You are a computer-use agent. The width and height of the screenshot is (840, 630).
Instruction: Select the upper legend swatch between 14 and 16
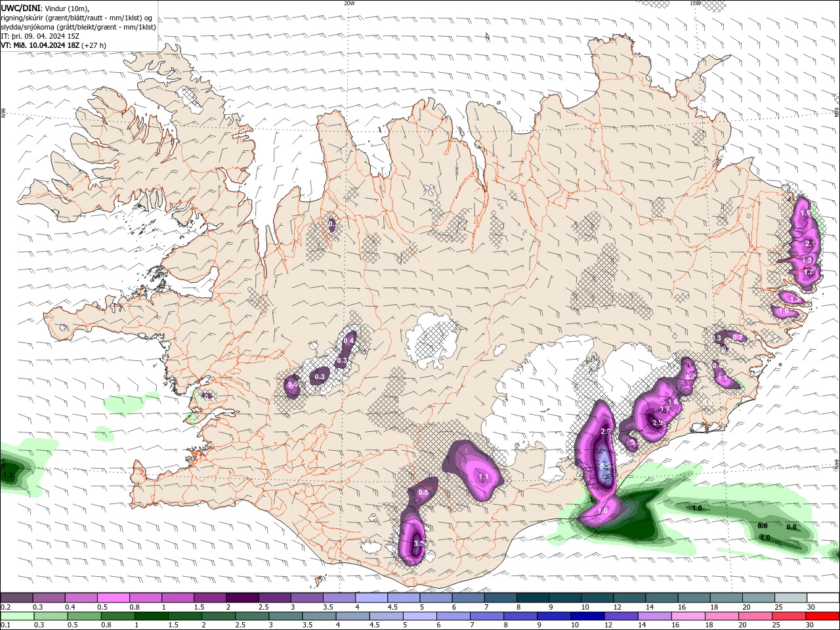click(x=661, y=598)
